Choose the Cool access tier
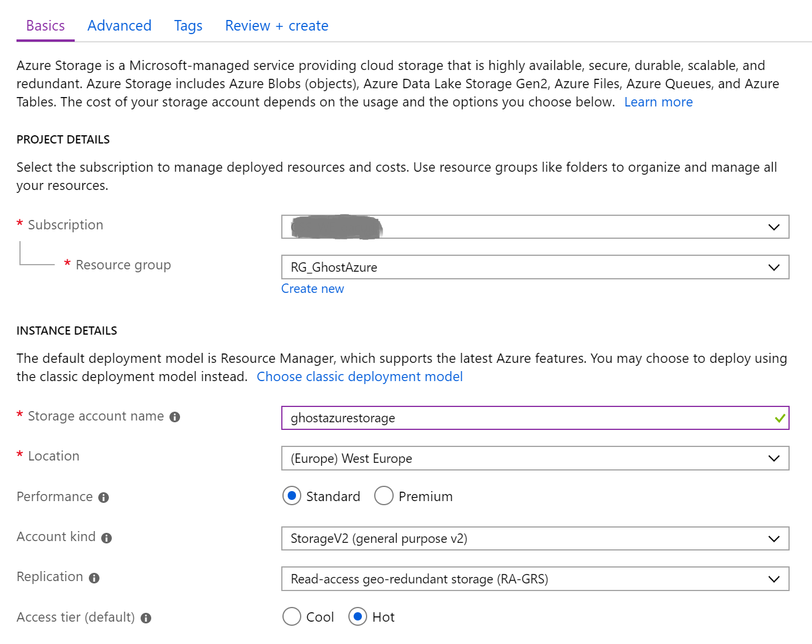 [292, 616]
